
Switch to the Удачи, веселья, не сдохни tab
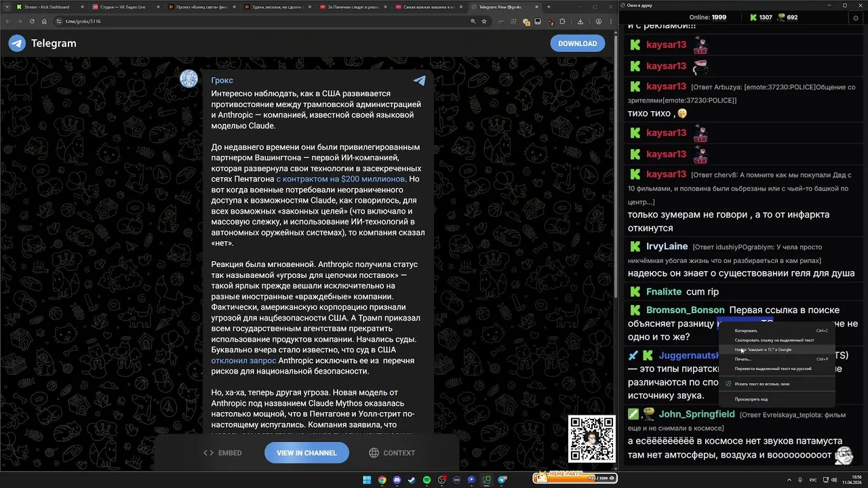pos(277,7)
